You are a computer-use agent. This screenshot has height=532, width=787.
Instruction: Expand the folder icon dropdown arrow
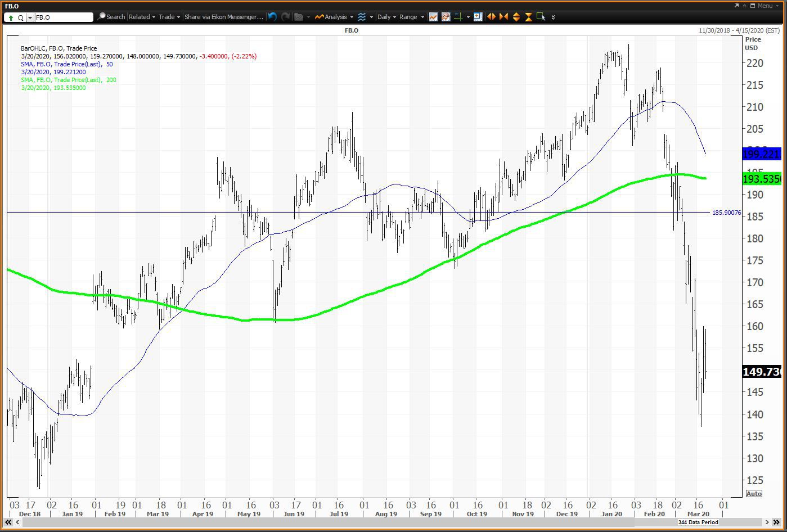click(308, 17)
